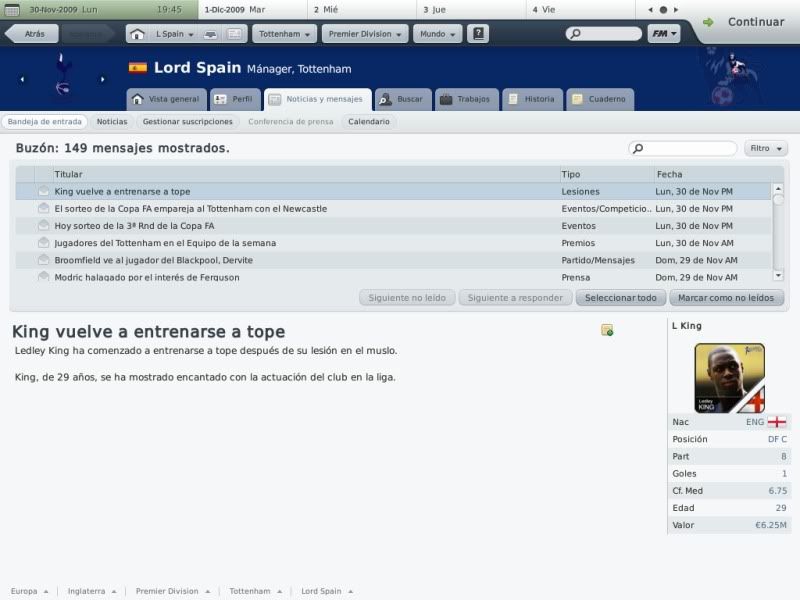Click Seleccionar todo button
The image size is (800, 600).
coord(620,298)
